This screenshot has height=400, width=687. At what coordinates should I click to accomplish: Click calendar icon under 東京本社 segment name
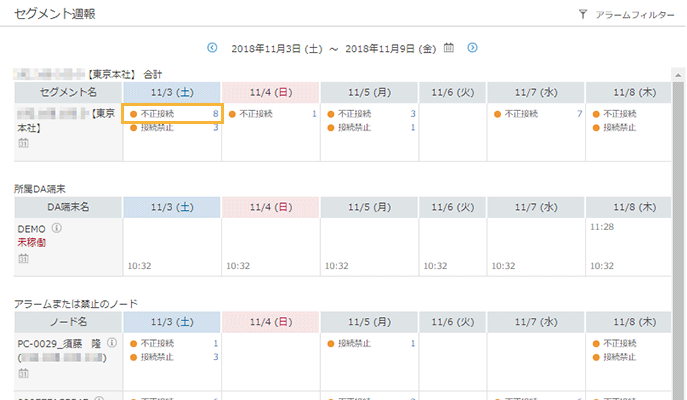click(x=23, y=144)
